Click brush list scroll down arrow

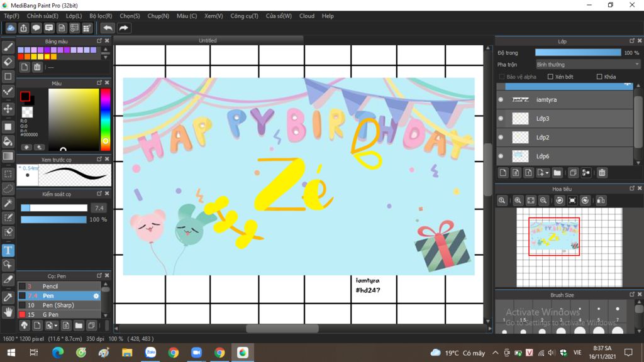click(x=106, y=315)
